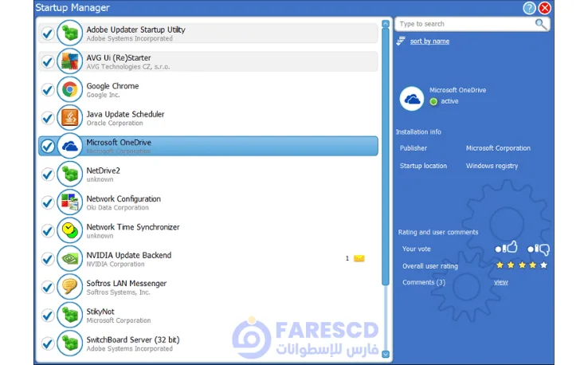Uncheck Adobe Updater Startup Utility checkbox

48,33
